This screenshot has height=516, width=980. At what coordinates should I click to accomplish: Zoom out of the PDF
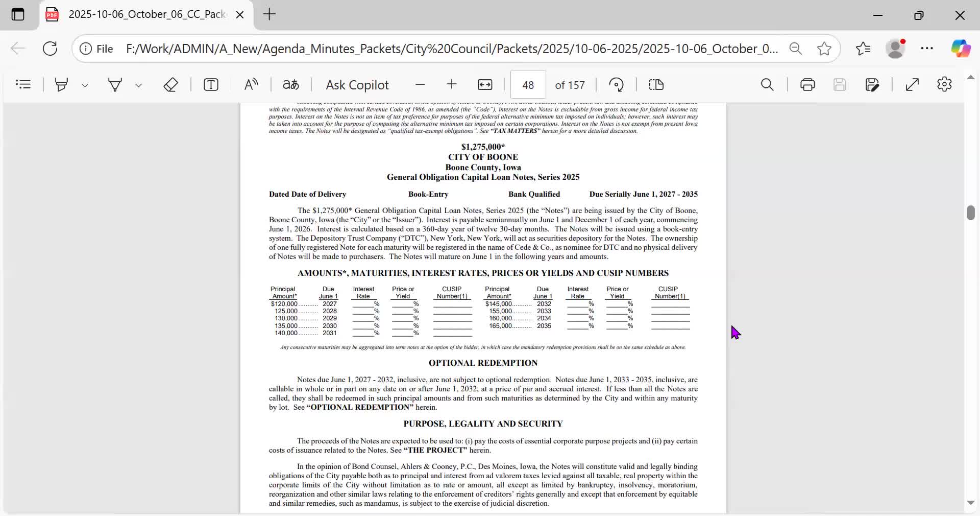point(420,84)
